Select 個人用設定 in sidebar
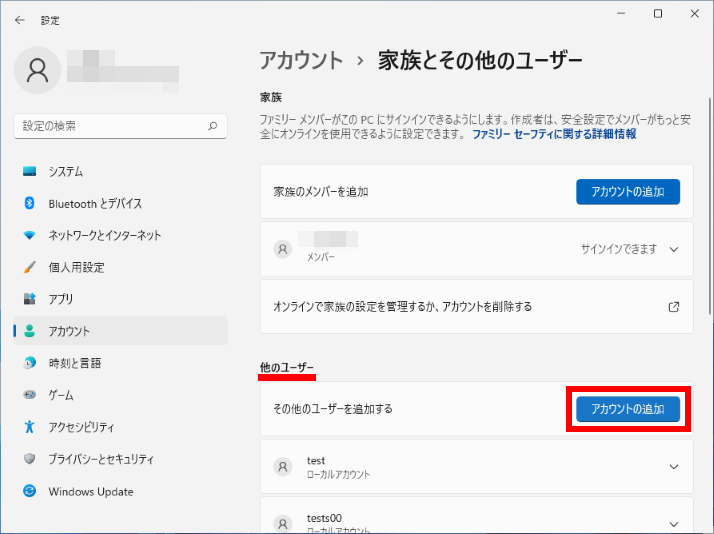Viewport: 714px width, 534px height. coord(121,267)
